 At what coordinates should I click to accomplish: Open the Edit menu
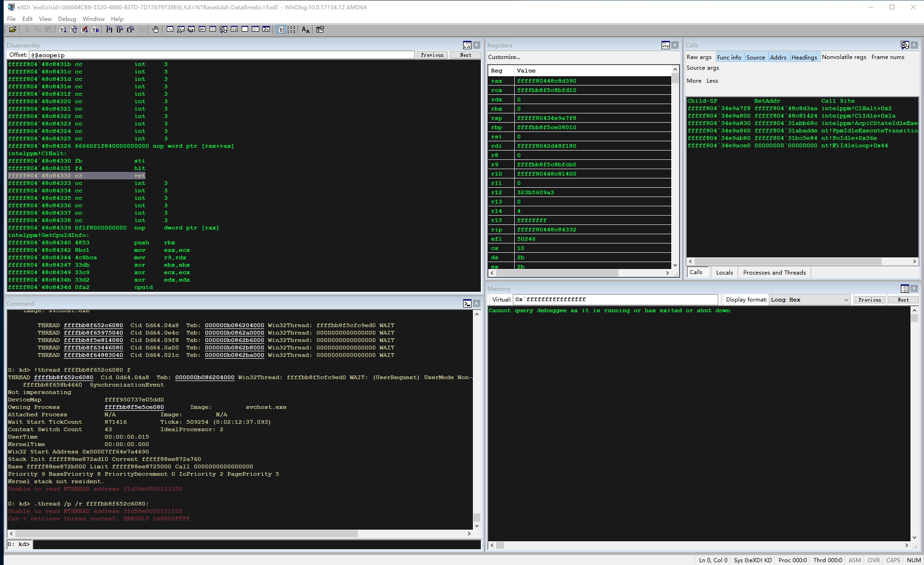[27, 19]
